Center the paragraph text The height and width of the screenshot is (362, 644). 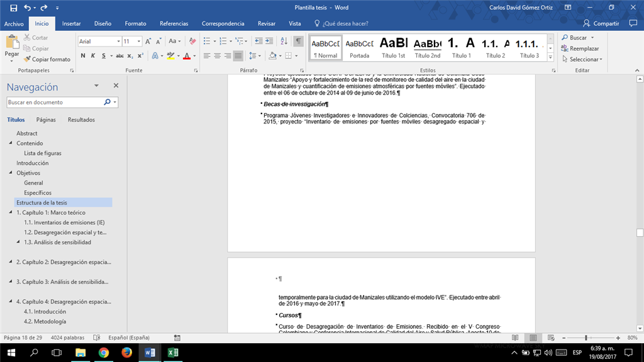tap(217, 55)
